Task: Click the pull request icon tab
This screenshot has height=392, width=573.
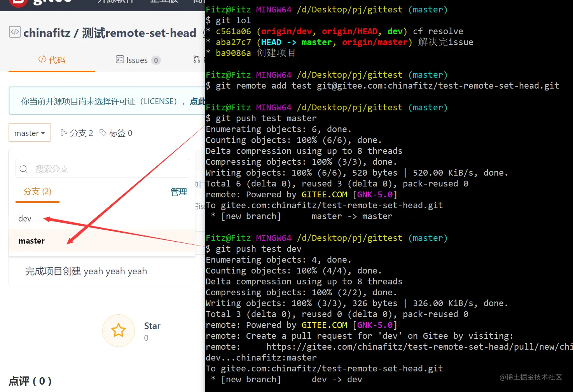Action: [197, 59]
